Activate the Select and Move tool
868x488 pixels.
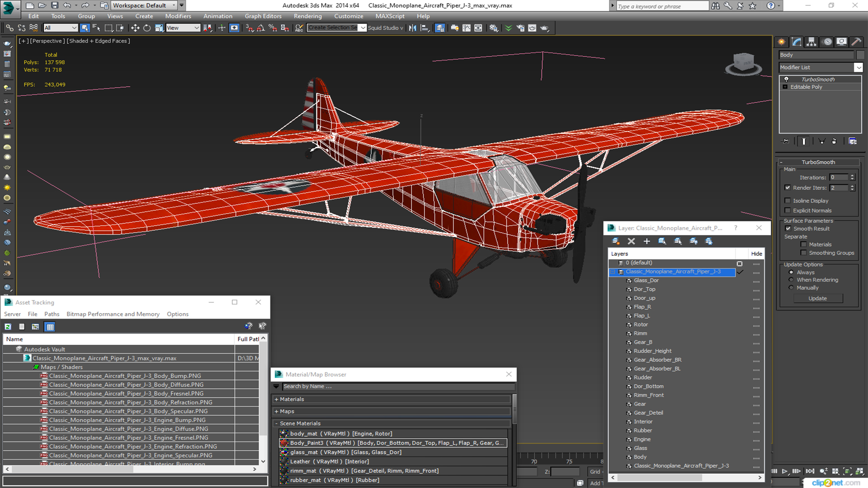coord(135,28)
